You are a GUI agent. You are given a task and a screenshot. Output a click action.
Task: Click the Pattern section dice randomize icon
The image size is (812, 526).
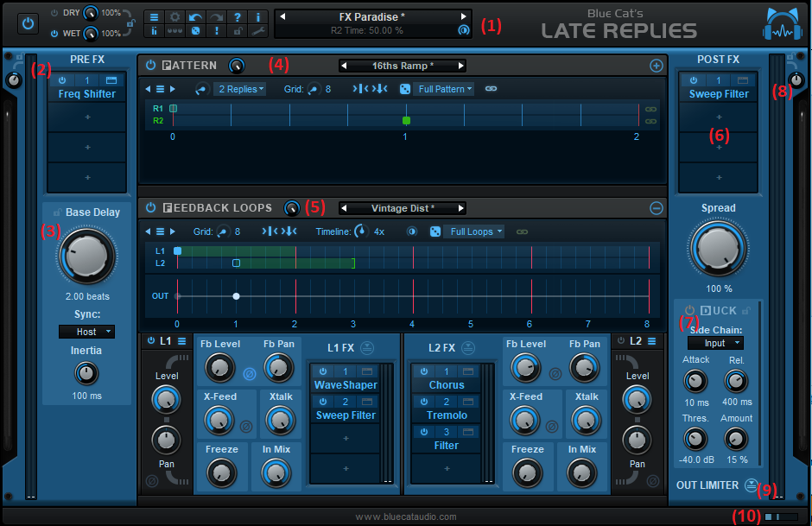pyautogui.click(x=405, y=89)
